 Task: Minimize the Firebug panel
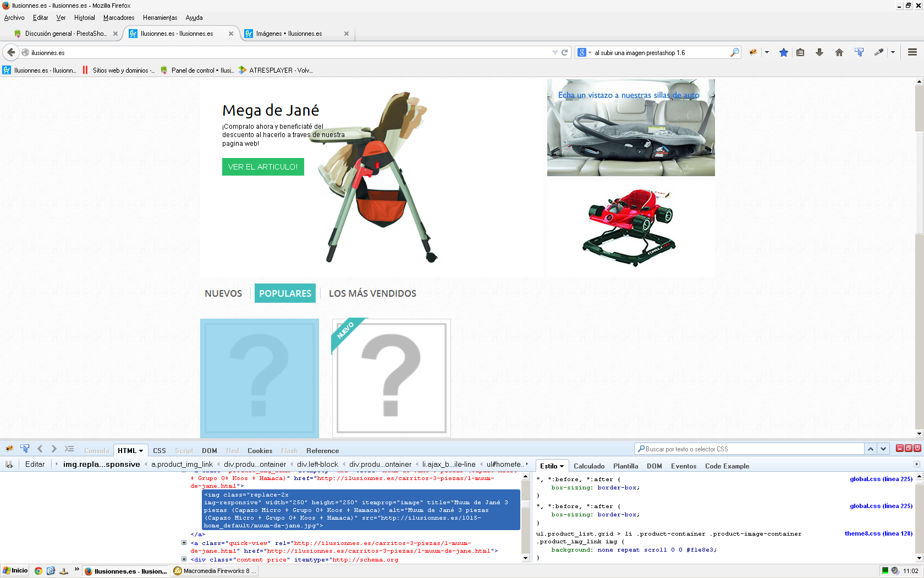tap(900, 449)
